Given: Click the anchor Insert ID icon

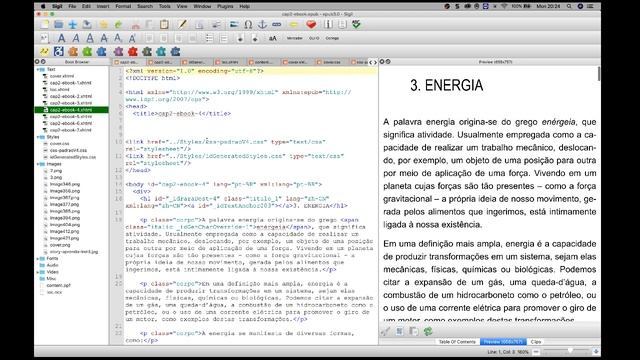Looking at the screenshot, I should (x=262, y=24).
